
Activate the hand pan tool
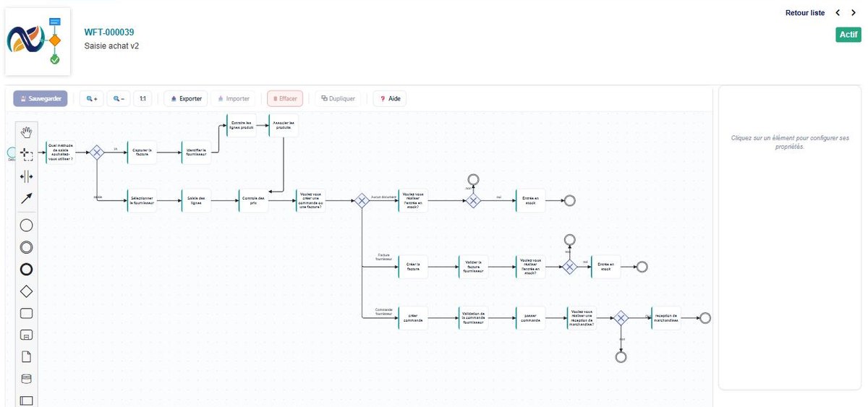point(27,132)
